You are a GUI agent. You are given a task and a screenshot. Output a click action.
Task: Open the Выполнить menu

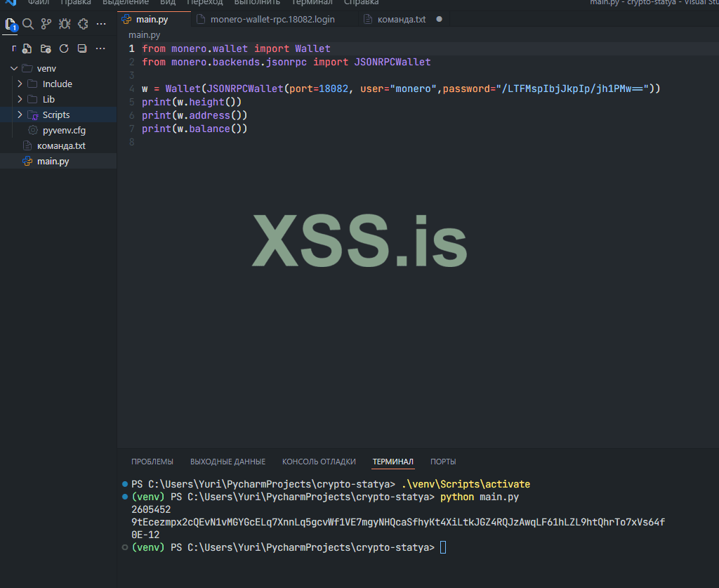click(257, 2)
